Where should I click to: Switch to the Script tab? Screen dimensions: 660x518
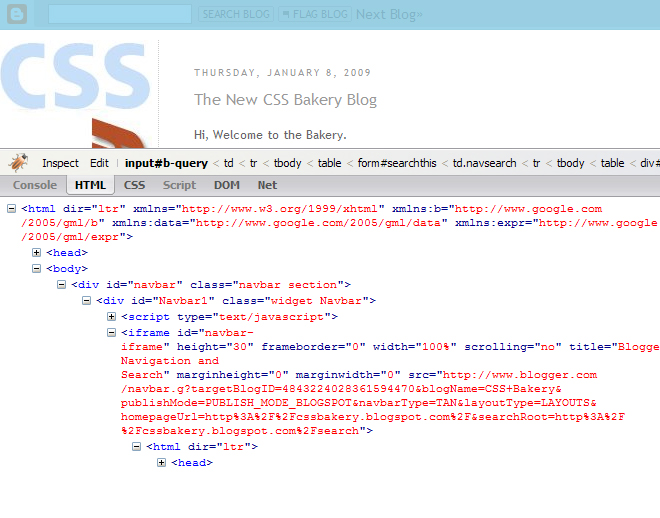click(179, 185)
